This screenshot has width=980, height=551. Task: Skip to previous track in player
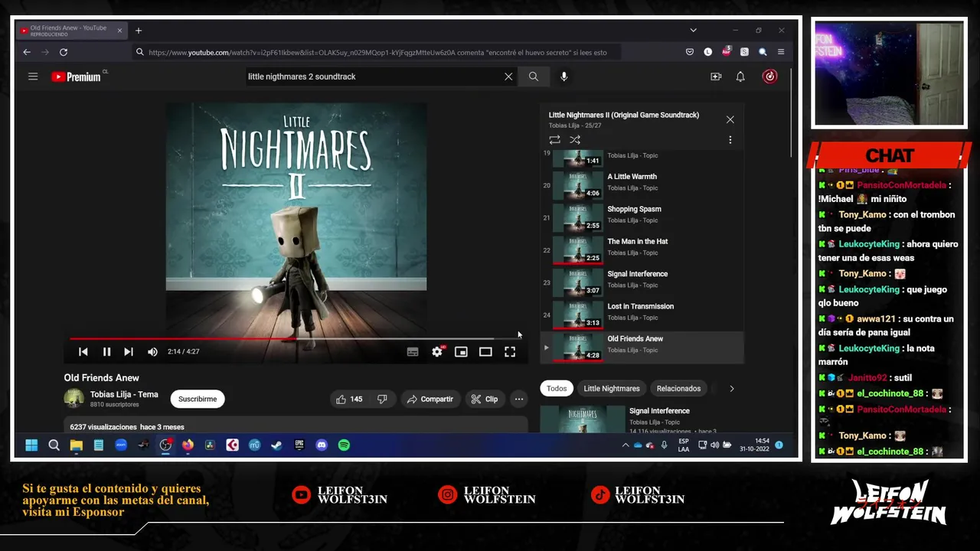[83, 352]
